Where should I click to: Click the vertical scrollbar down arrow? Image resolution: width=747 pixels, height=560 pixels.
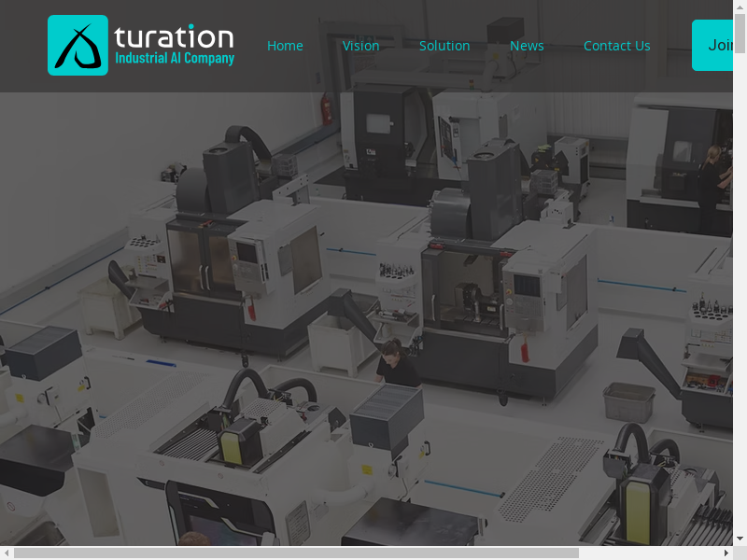(x=740, y=539)
